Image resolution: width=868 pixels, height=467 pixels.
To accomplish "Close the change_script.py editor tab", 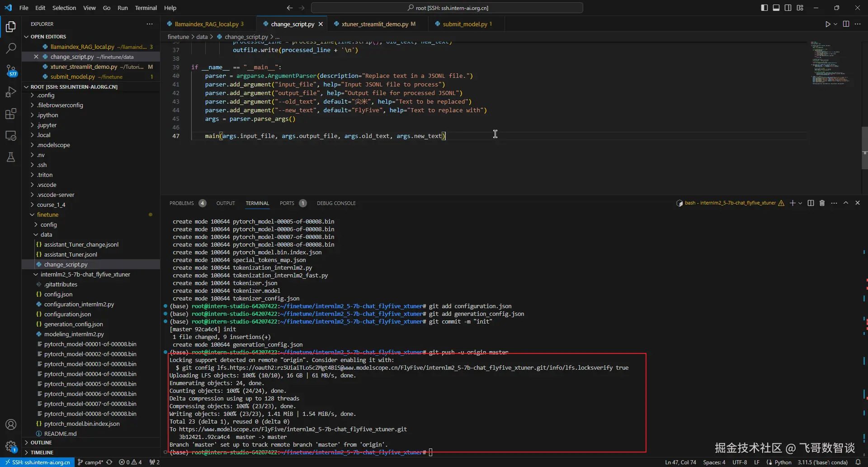I will click(321, 24).
